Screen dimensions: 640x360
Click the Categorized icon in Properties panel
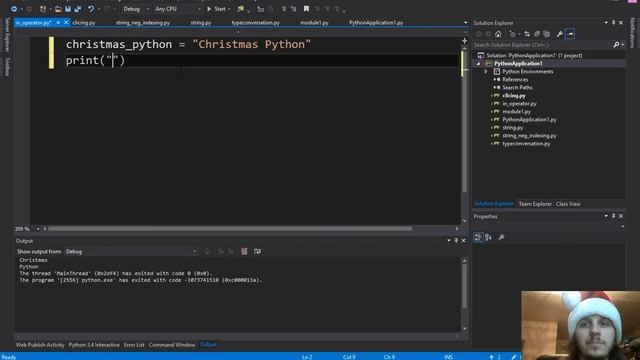[x=478, y=237]
